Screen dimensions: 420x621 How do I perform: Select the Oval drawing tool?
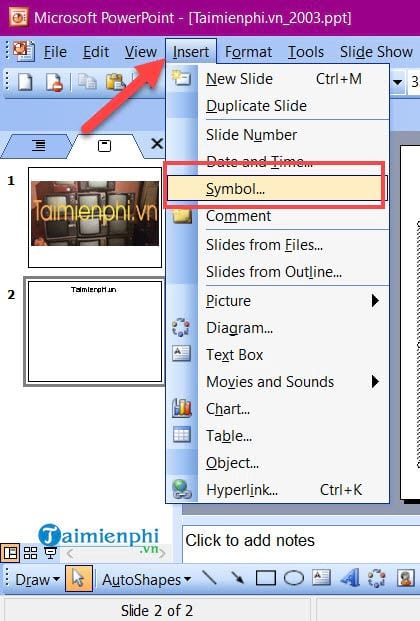click(x=294, y=579)
